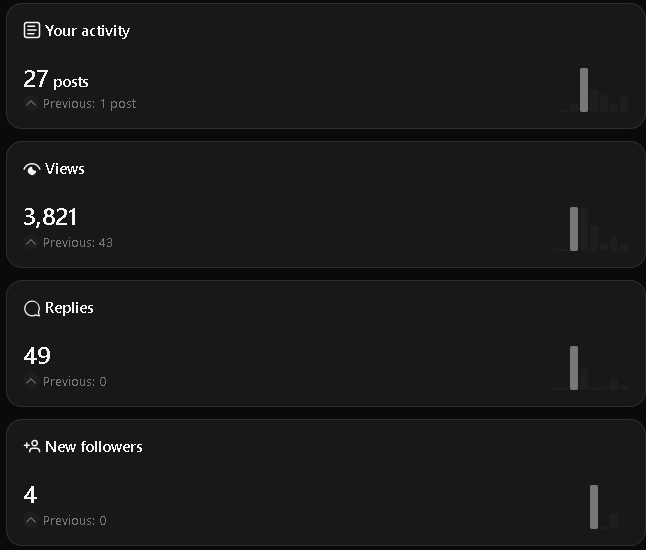646x550 pixels.
Task: Open the Views heading
Action: pyautogui.click(x=65, y=169)
